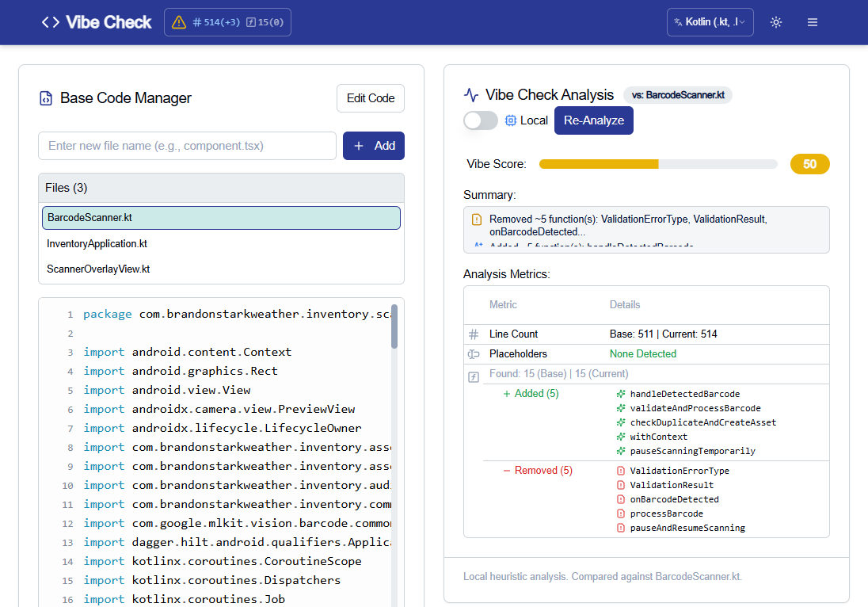Click the Edit Code button
The width and height of the screenshot is (868, 607).
(371, 98)
